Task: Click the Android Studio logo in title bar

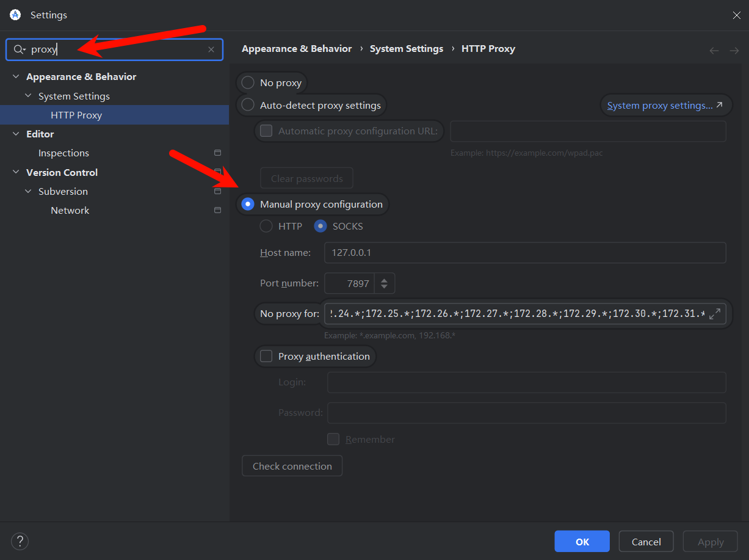Action: (15, 15)
